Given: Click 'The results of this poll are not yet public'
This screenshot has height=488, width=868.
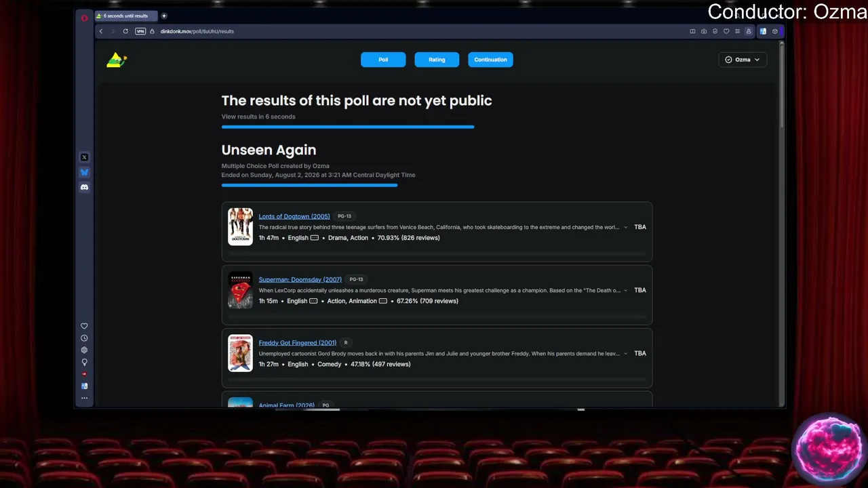Looking at the screenshot, I should (357, 100).
